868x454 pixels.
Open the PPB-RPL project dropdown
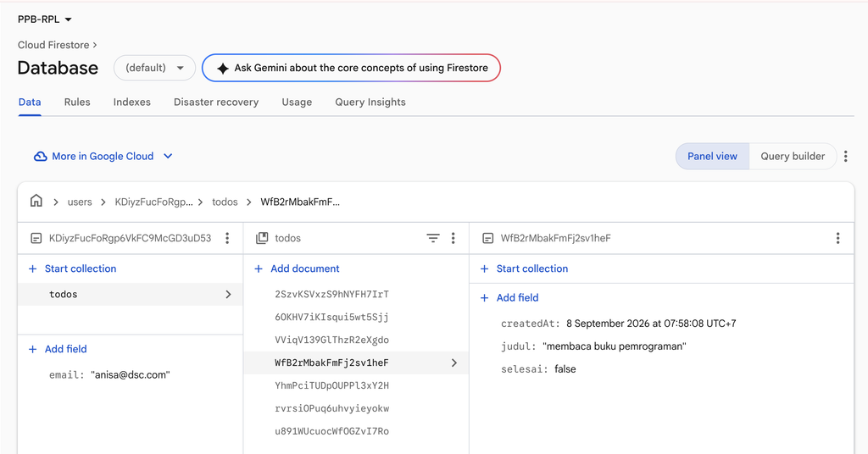(x=45, y=19)
